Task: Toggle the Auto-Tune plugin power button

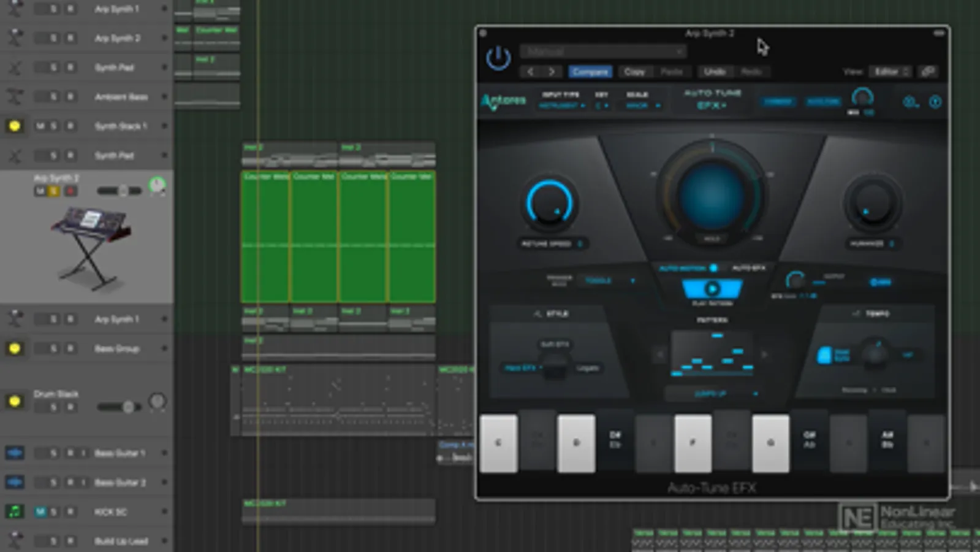Action: point(498,58)
